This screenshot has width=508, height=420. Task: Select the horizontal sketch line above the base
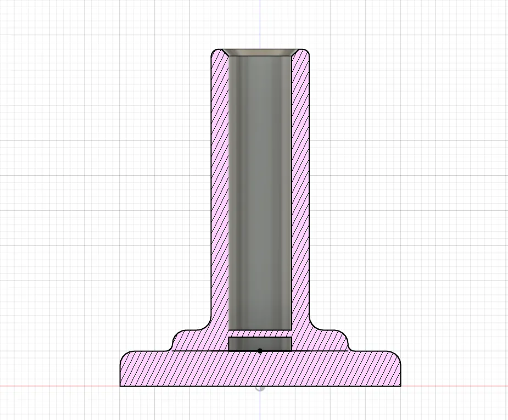pyautogui.click(x=260, y=351)
